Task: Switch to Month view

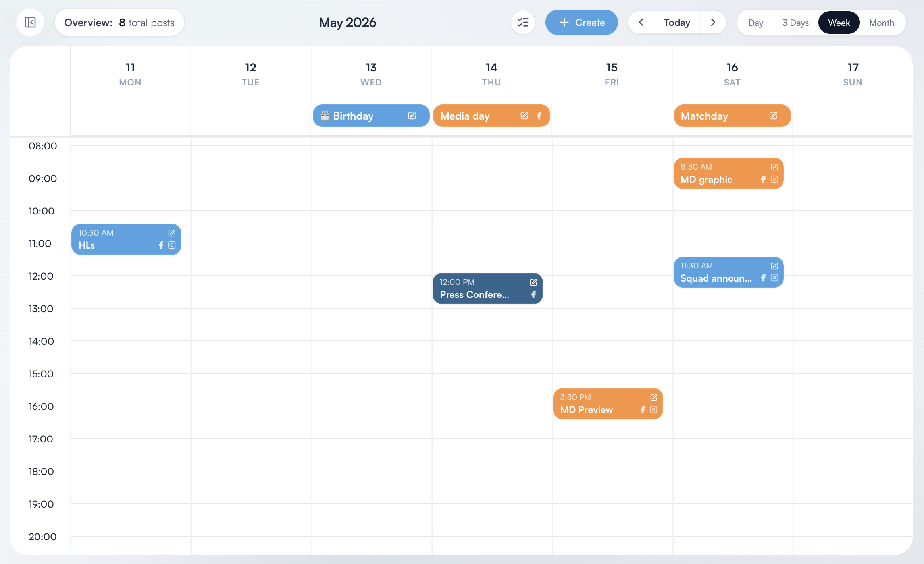Action: click(882, 23)
